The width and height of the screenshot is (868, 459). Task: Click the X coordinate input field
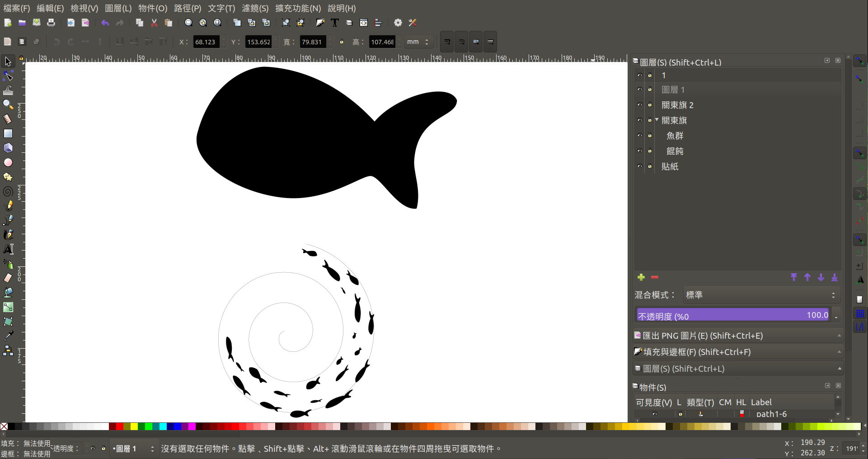tap(206, 42)
